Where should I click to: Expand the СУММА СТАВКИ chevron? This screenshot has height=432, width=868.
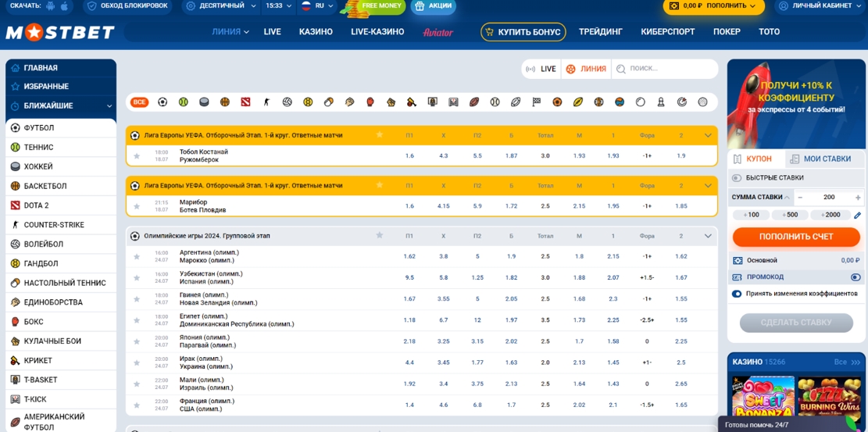click(x=788, y=197)
